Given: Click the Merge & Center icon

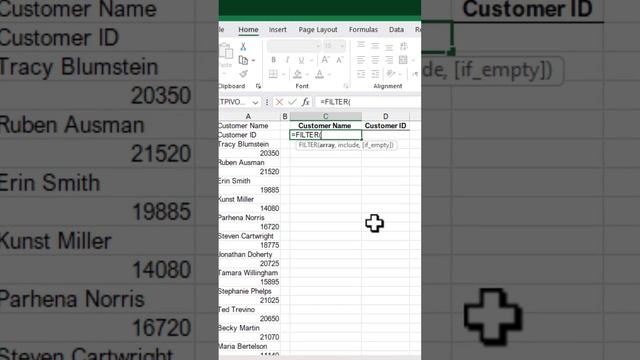Looking at the screenshot, I should [403, 60].
